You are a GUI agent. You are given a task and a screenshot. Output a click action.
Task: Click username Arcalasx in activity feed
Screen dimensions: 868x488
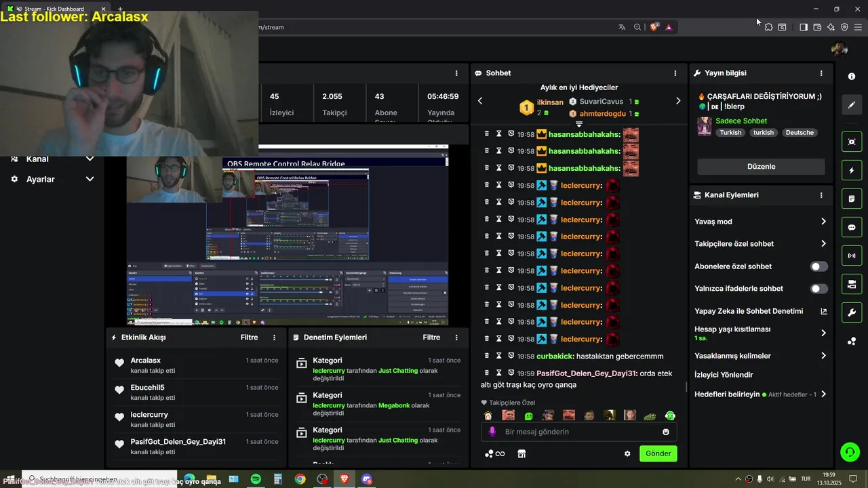(x=146, y=361)
